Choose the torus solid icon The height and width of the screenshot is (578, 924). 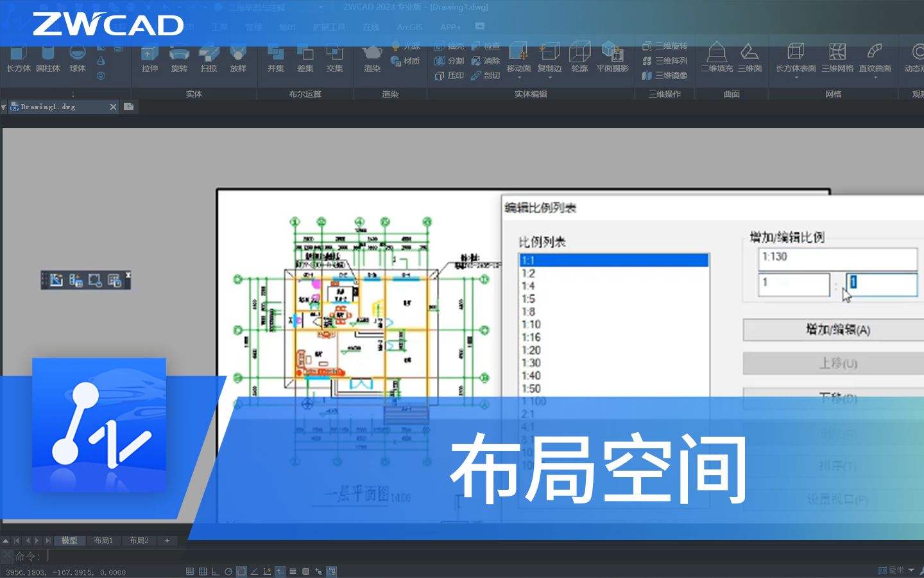(x=101, y=75)
